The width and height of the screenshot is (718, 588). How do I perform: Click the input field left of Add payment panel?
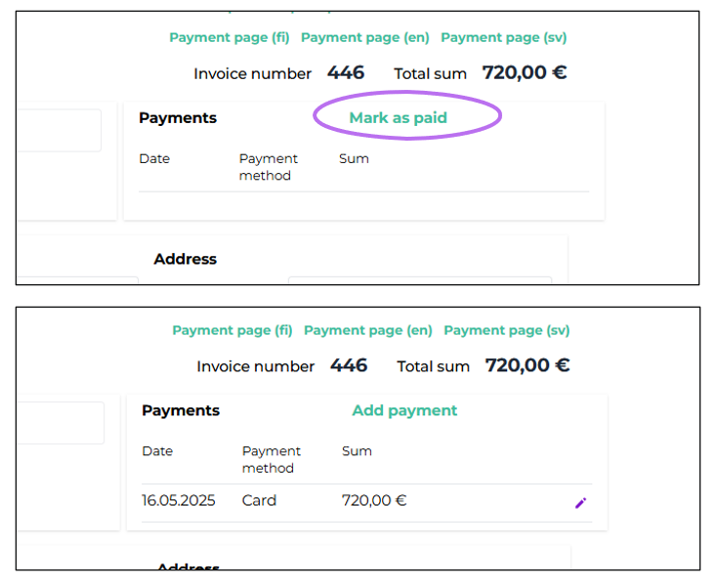click(61, 423)
